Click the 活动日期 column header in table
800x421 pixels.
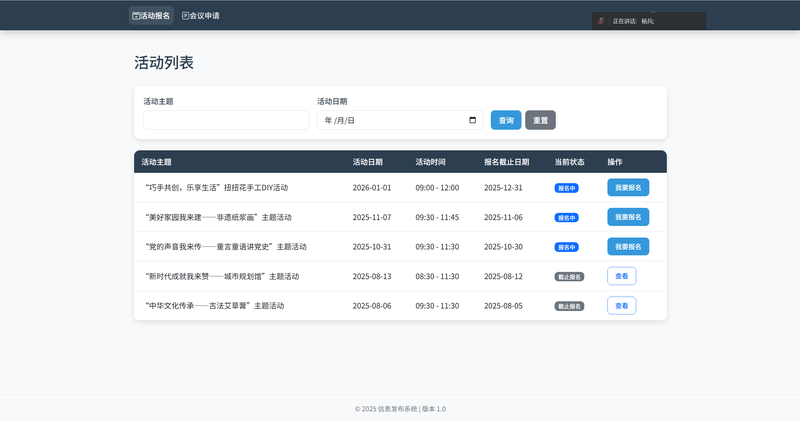pyautogui.click(x=367, y=162)
